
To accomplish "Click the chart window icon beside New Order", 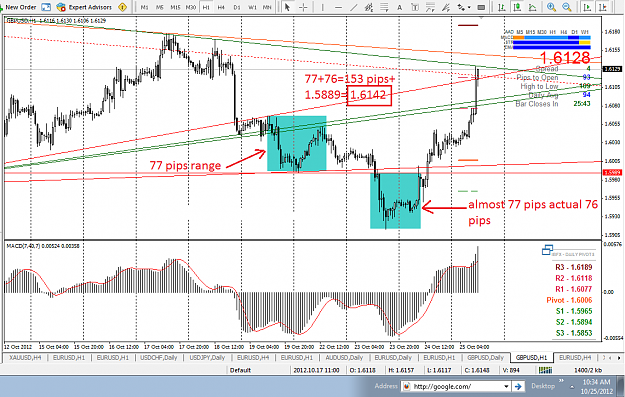I will tap(46, 7).
